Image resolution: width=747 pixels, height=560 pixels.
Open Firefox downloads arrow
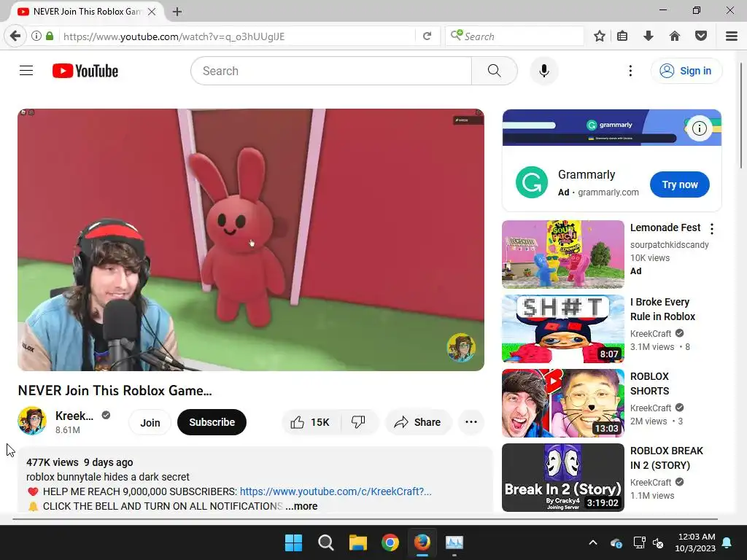pos(648,36)
